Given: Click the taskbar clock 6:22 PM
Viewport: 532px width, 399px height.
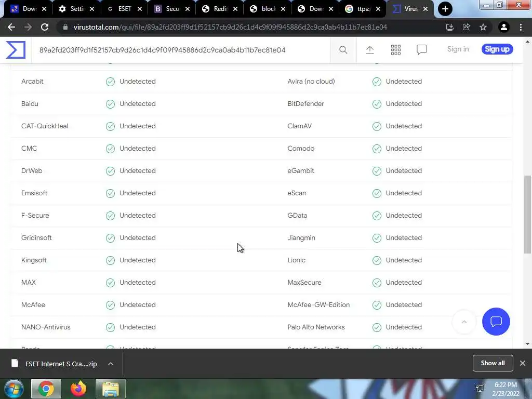Looking at the screenshot, I should [x=506, y=385].
